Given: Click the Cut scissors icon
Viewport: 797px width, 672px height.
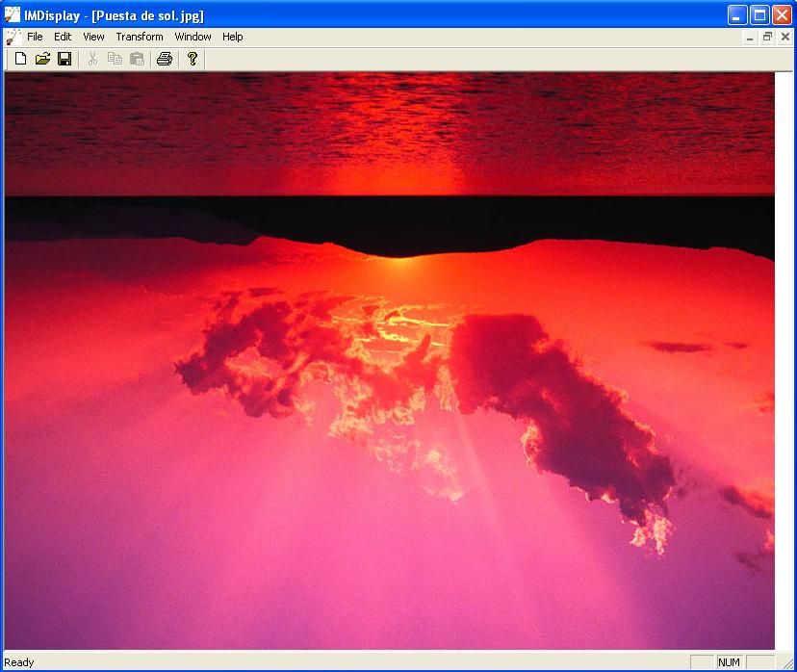Looking at the screenshot, I should [92, 59].
